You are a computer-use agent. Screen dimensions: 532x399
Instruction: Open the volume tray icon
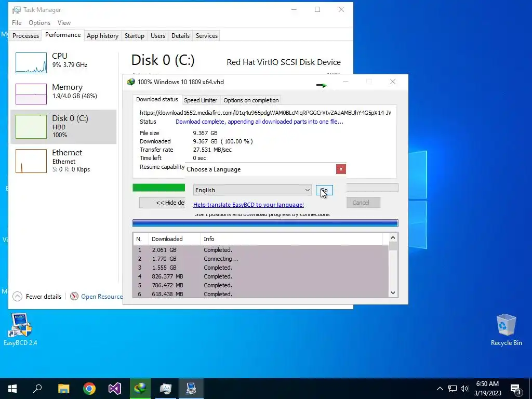tap(464, 389)
